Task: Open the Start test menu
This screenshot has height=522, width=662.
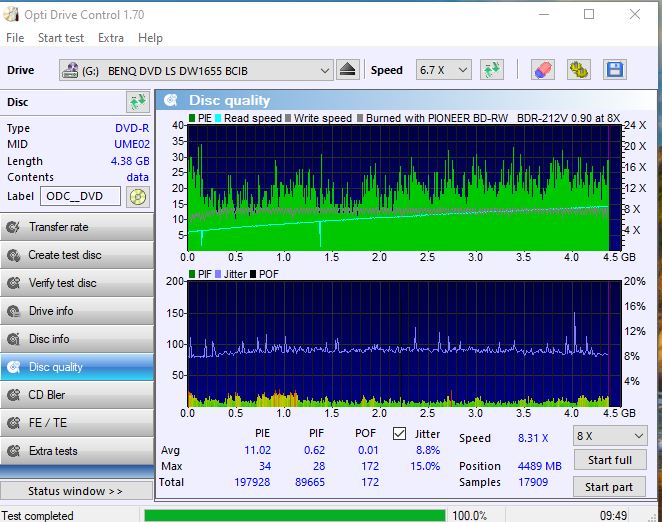Action: coord(61,38)
